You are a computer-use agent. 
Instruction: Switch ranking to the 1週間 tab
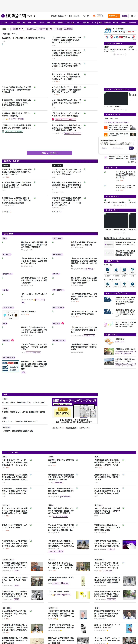tap(111, 118)
